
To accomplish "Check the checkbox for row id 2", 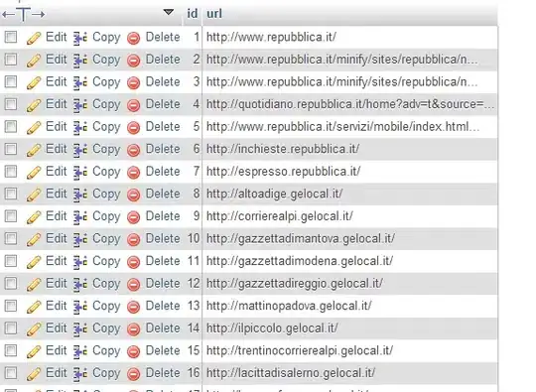I will pyautogui.click(x=11, y=60).
